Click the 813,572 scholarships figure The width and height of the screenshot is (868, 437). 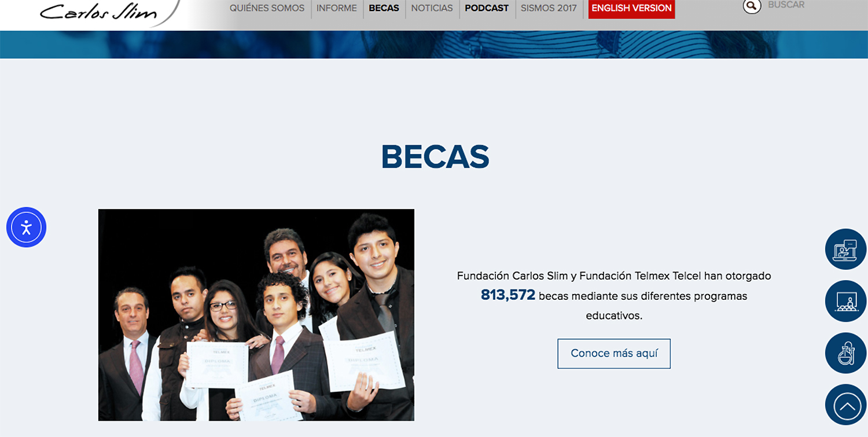[x=508, y=295]
